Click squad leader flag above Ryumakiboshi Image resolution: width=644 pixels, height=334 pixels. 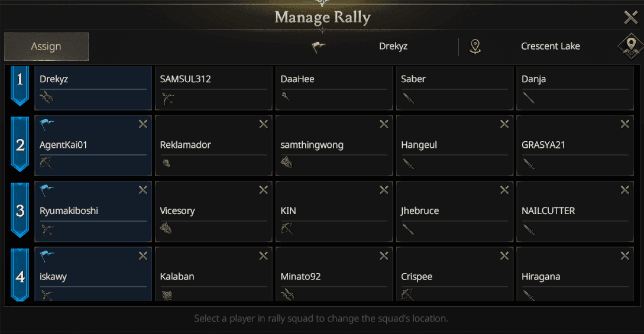pos(47,190)
